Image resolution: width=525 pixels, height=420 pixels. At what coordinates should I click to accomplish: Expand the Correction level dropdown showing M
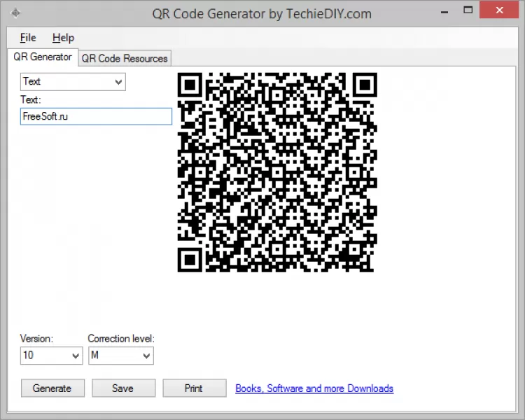pyautogui.click(x=121, y=356)
